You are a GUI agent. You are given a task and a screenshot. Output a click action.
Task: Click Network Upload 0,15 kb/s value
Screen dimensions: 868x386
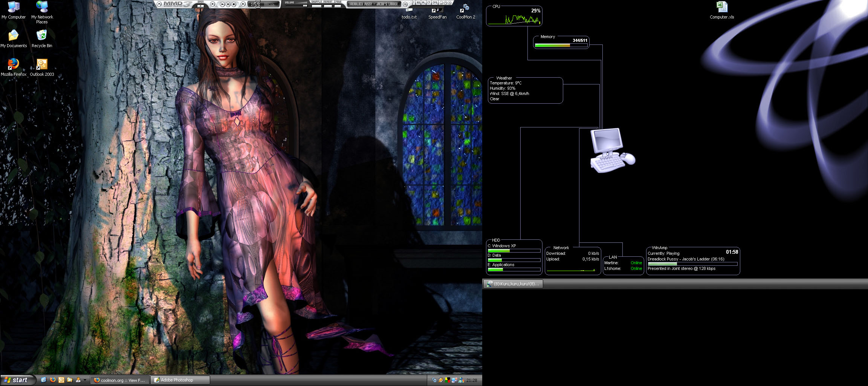tap(591, 259)
